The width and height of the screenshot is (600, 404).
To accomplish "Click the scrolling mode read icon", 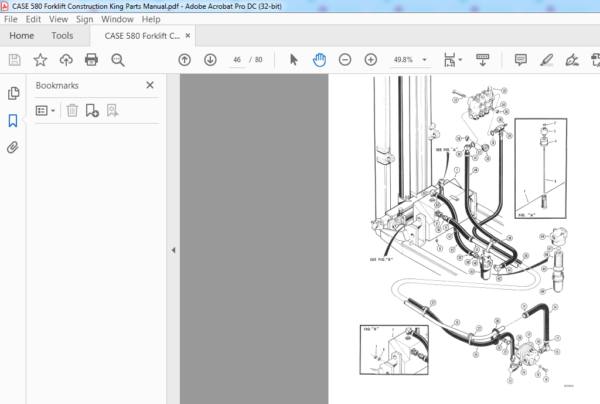I will tap(483, 60).
